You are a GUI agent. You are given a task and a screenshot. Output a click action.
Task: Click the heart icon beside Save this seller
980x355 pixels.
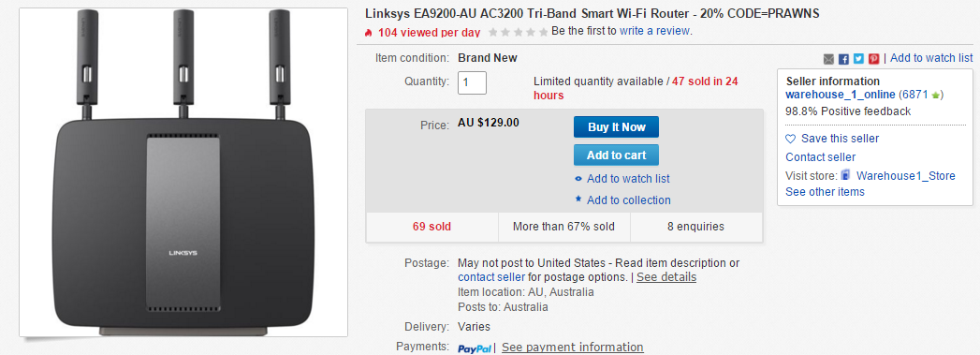tap(791, 139)
